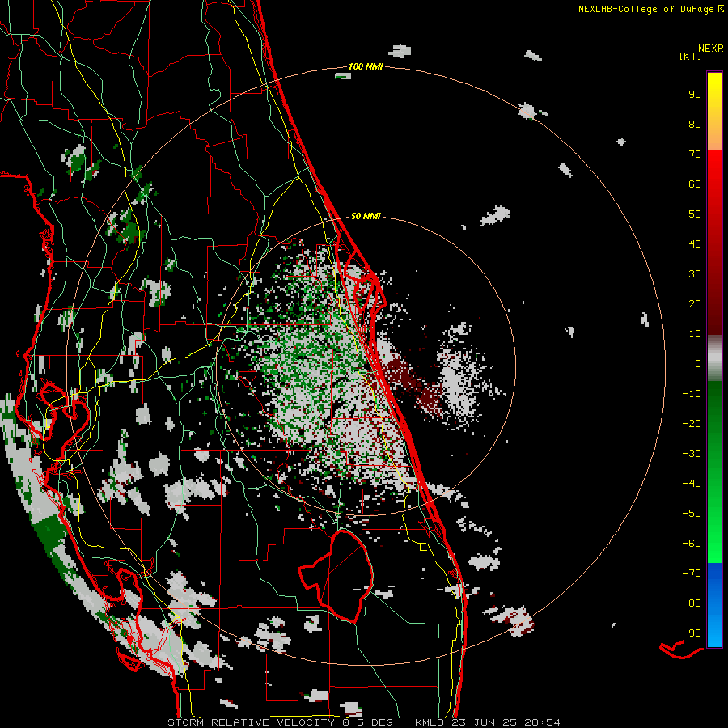Click the NEXR label above the color scale
Image resolution: width=728 pixels, height=728 pixels.
pos(710,49)
